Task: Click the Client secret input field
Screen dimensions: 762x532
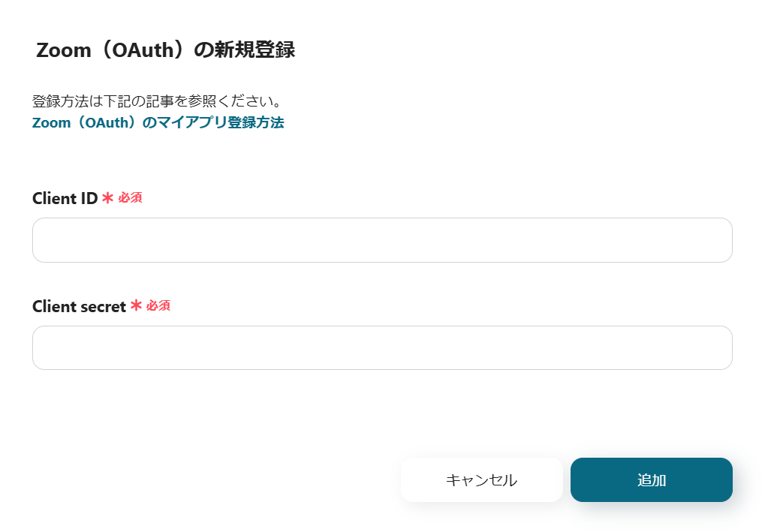Action: pos(382,348)
